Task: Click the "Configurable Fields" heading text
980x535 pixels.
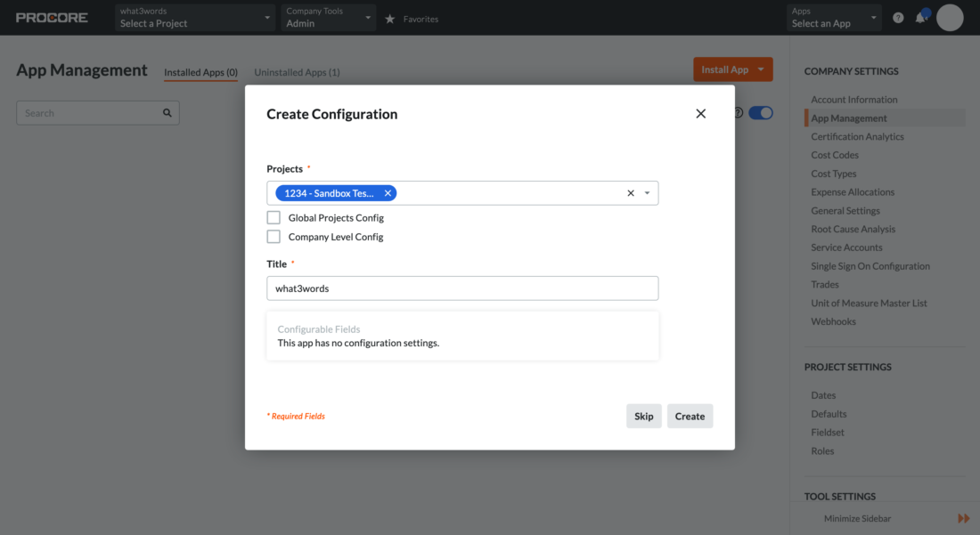Action: point(319,329)
